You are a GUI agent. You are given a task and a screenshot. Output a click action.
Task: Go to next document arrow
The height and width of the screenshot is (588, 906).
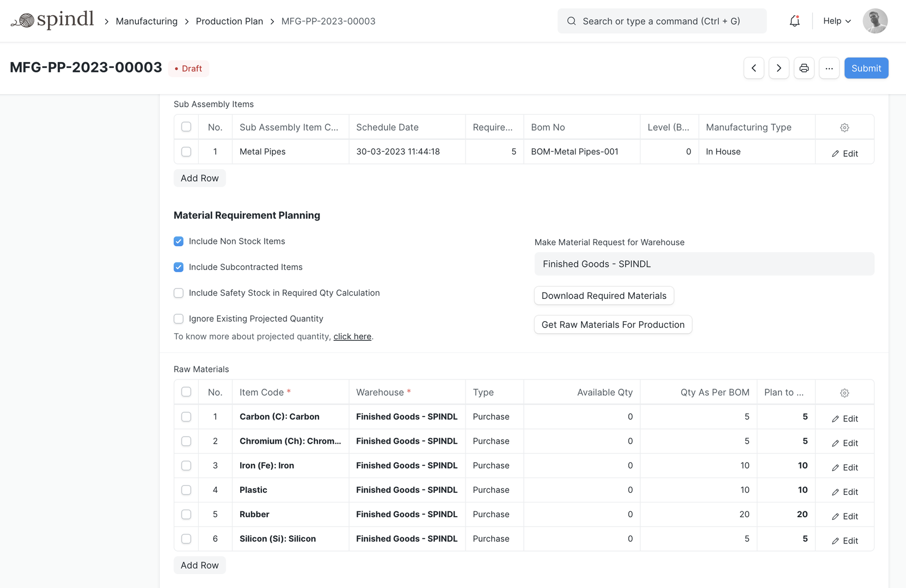pyautogui.click(x=779, y=68)
